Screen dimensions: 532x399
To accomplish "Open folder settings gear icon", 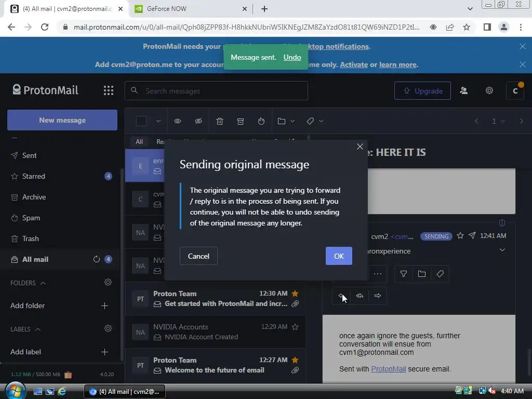I will point(108,282).
